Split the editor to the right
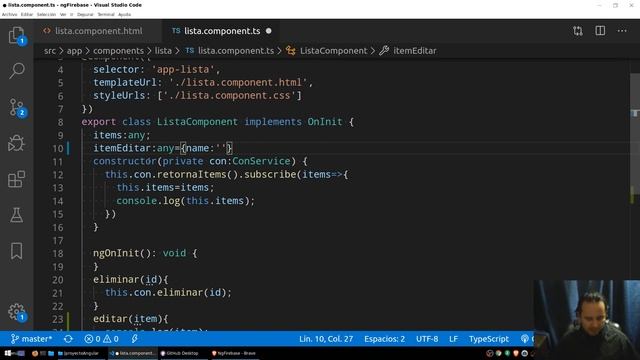Viewport: 640px width, 360px height. pyautogui.click(x=600, y=31)
